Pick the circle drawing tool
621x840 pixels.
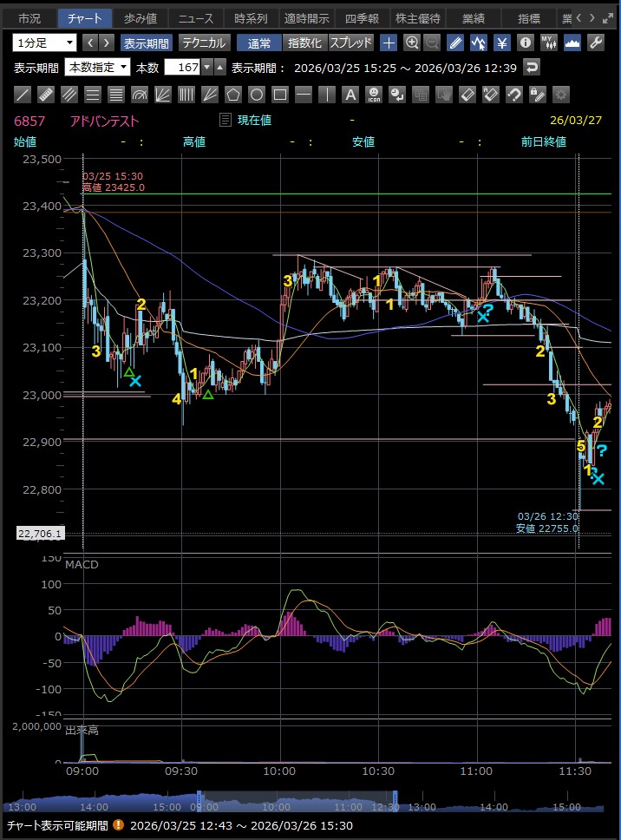pos(256,95)
